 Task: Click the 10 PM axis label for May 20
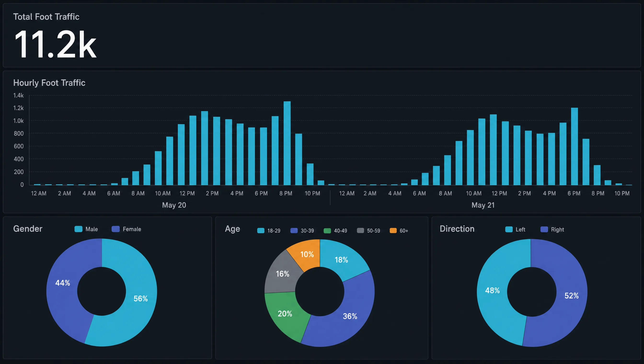312,193
